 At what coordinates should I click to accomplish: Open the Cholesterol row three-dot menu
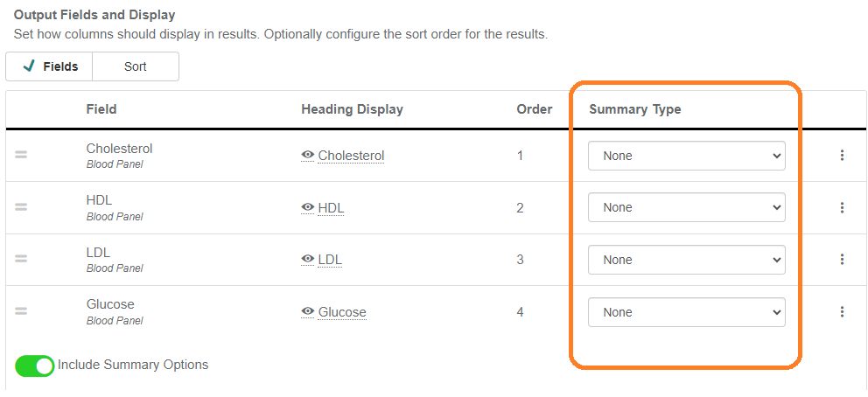click(x=842, y=156)
